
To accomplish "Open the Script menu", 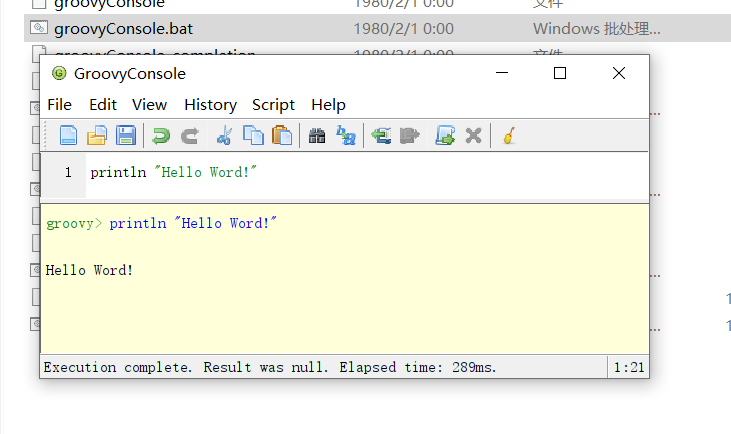I will [273, 105].
